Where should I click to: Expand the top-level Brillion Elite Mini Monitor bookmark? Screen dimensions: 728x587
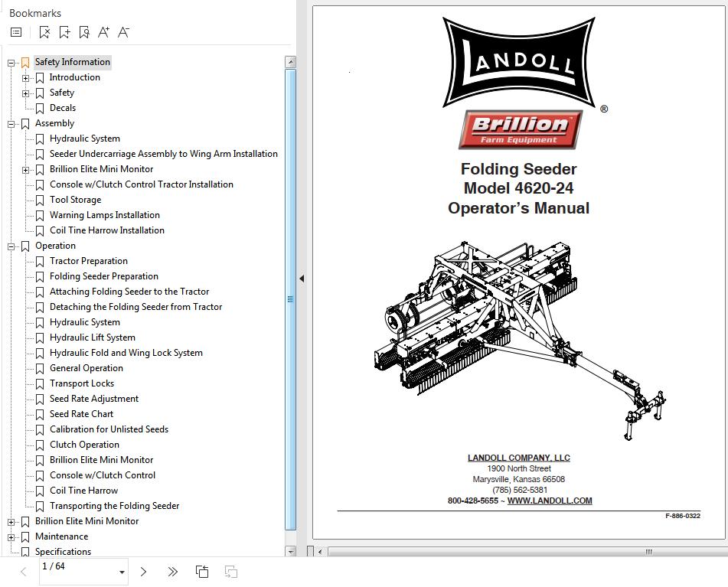tap(11, 522)
